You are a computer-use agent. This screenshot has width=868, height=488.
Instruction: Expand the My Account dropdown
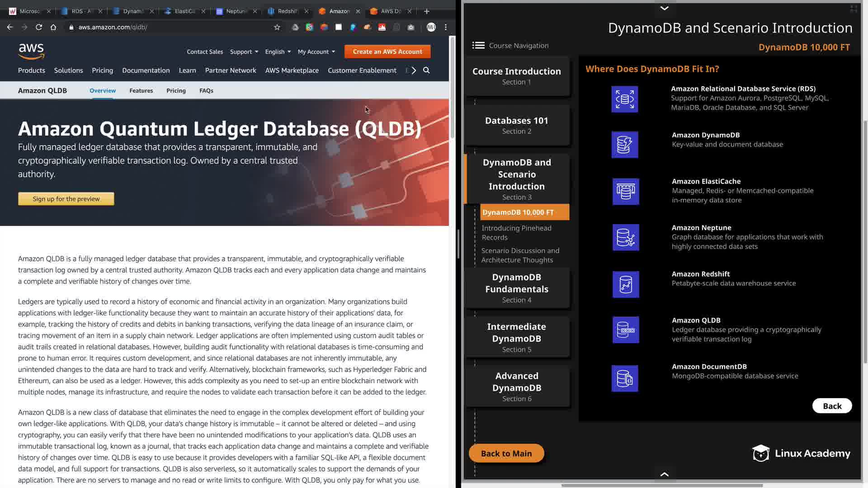(316, 52)
